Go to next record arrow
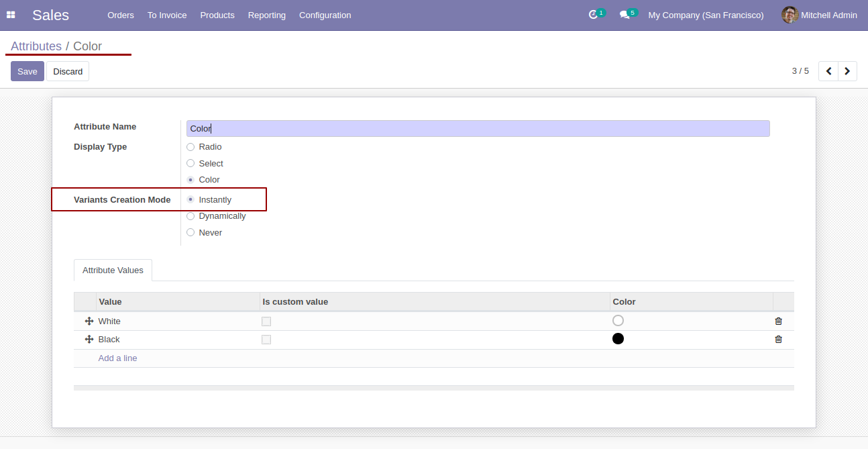868x449 pixels. 847,71
